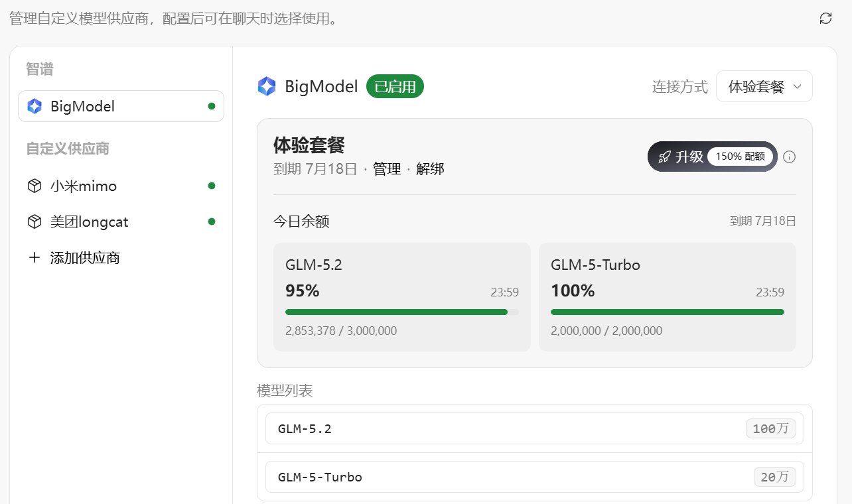Click the rocket icon on the 升级 button
852x504 pixels.
(664, 157)
